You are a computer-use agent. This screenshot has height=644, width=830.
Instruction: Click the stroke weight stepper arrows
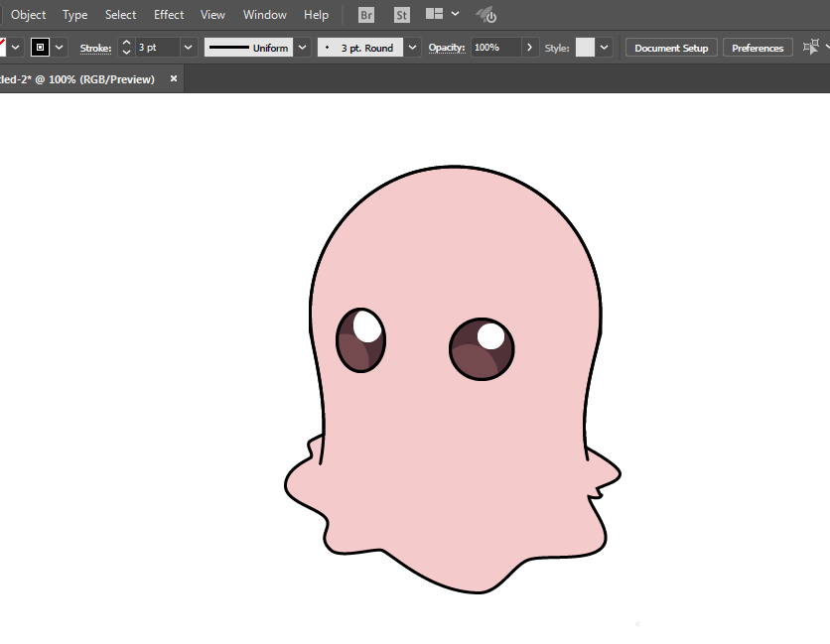tap(126, 48)
